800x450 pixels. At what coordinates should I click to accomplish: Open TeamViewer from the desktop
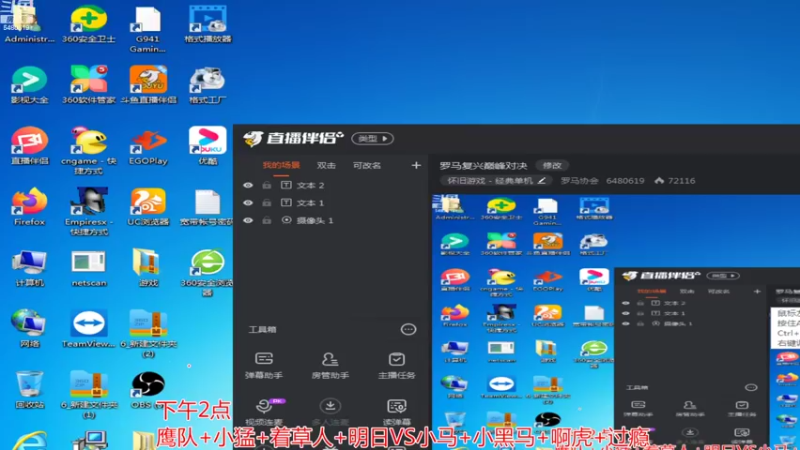(89, 329)
